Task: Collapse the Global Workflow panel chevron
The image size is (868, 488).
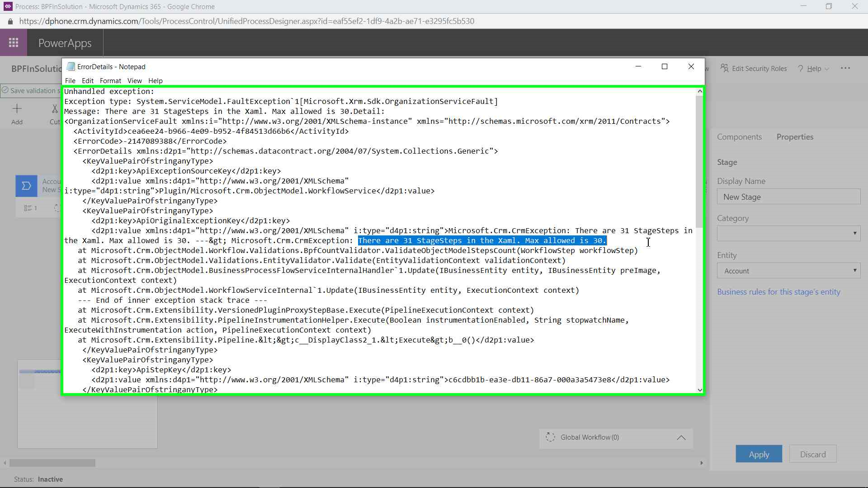Action: click(681, 438)
